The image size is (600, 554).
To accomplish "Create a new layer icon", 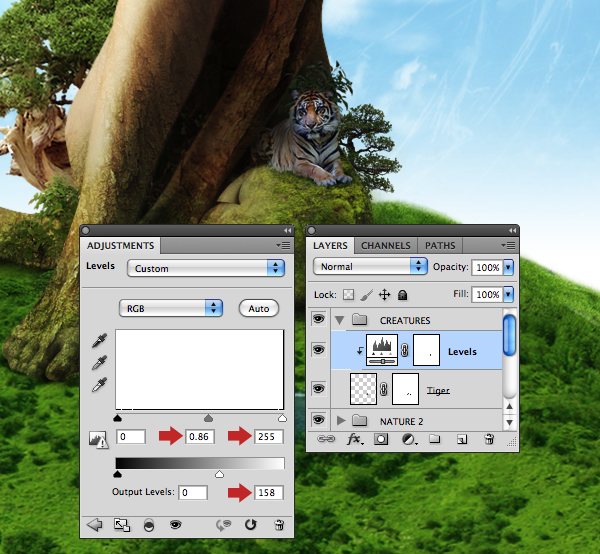I will (462, 439).
